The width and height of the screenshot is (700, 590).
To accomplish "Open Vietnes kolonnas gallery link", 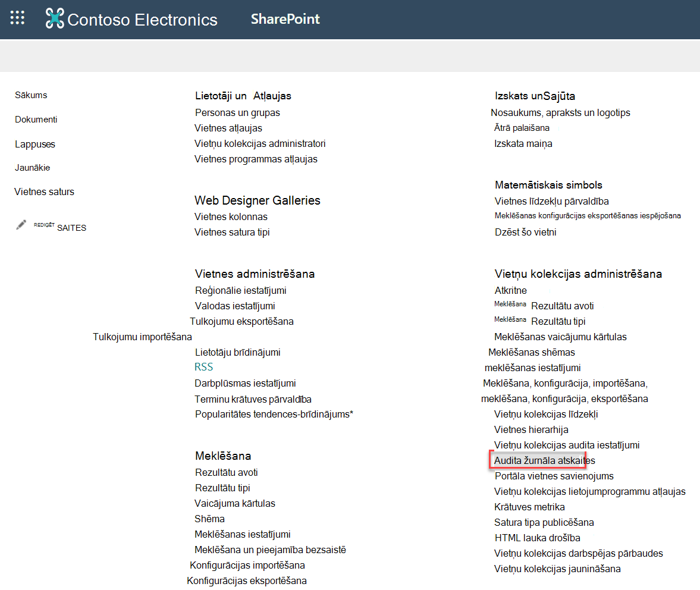I will 231,217.
